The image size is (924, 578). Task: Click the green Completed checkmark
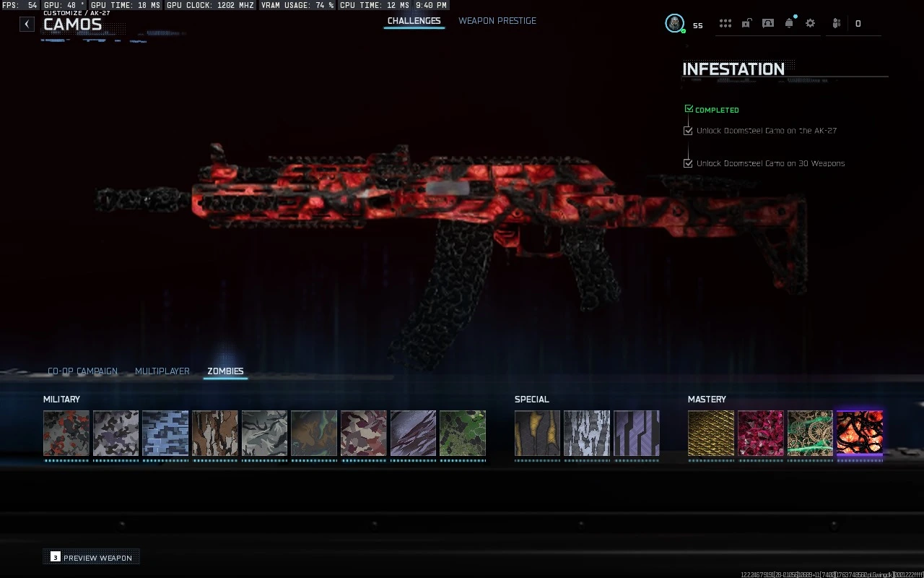[689, 109]
